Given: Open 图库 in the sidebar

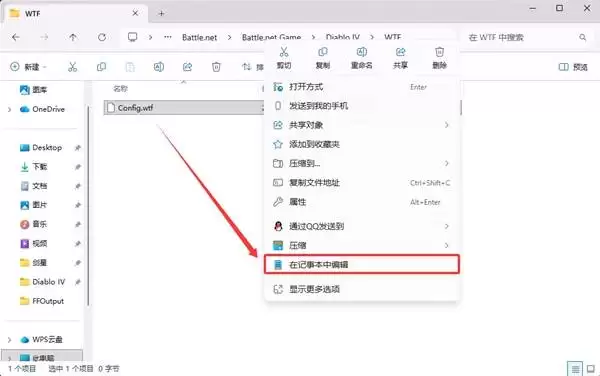Looking at the screenshot, I should [33, 90].
